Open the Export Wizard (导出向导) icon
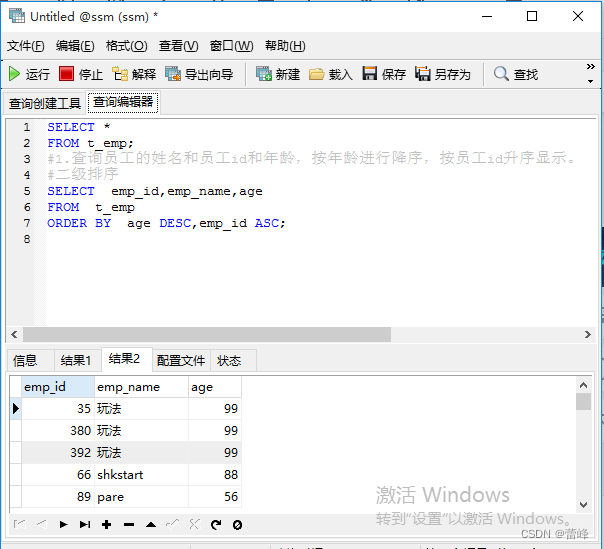The image size is (604, 549). point(173,74)
